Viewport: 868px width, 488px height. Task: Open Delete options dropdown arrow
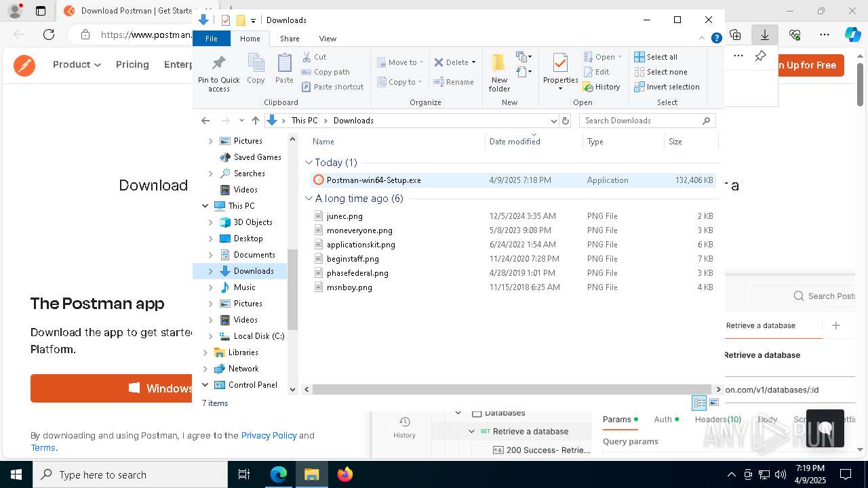click(x=473, y=62)
